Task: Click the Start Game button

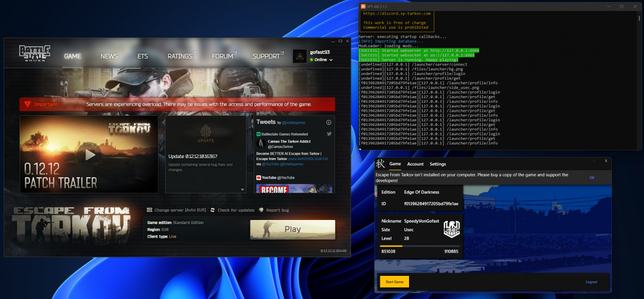Action: pyautogui.click(x=394, y=282)
